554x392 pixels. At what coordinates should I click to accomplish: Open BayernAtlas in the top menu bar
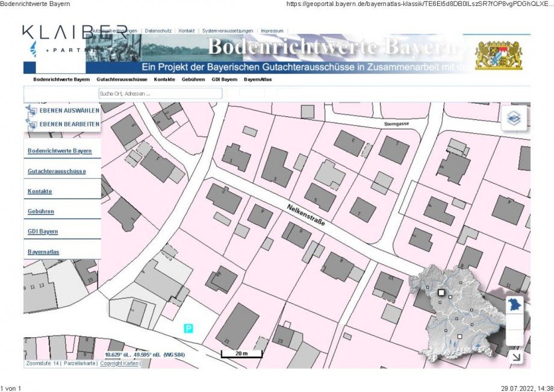point(258,79)
